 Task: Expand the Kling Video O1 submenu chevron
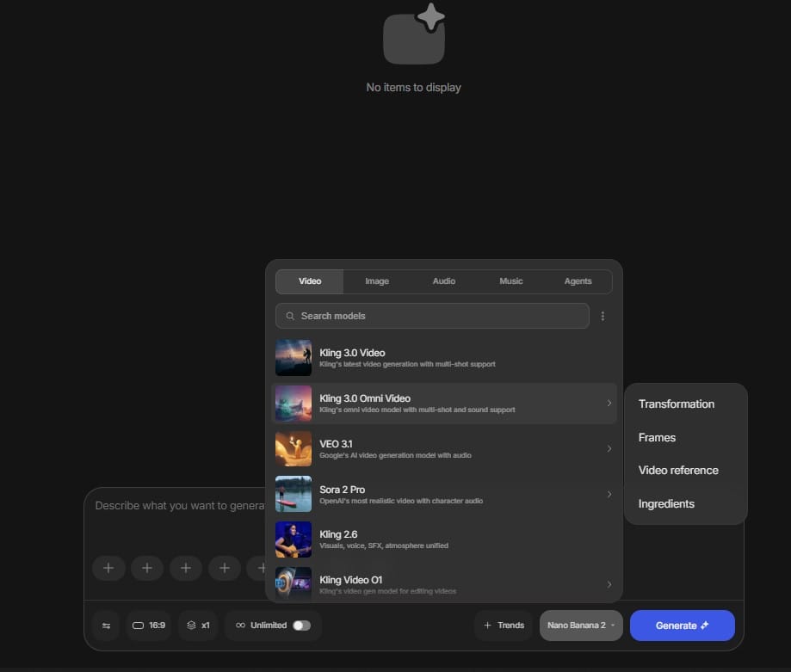click(609, 585)
